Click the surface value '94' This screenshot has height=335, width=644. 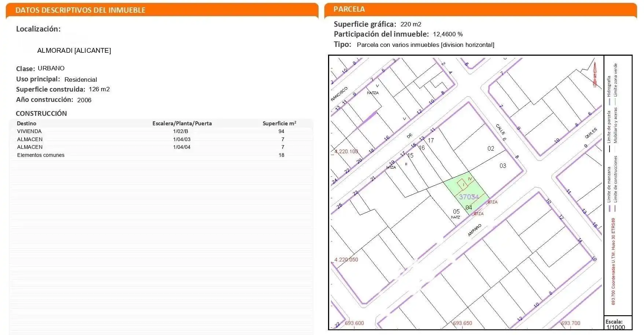pyautogui.click(x=281, y=131)
